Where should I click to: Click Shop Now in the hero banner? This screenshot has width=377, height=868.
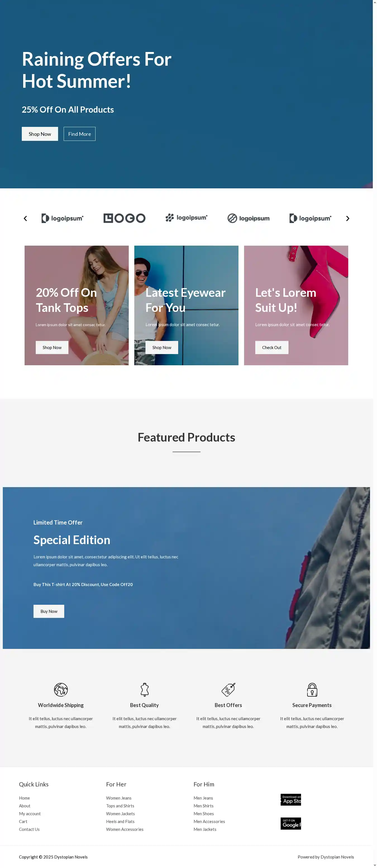tap(40, 134)
